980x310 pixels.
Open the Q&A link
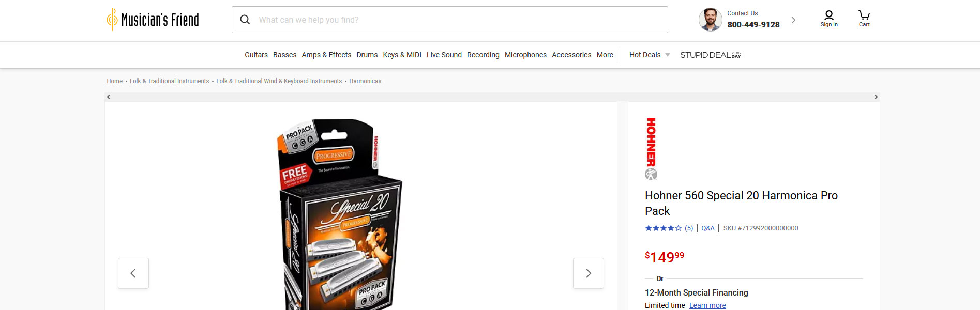[x=708, y=228]
